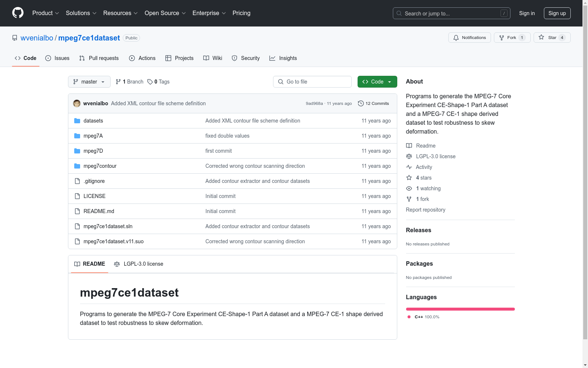
Task: Expand the Resources menu
Action: pos(121,13)
